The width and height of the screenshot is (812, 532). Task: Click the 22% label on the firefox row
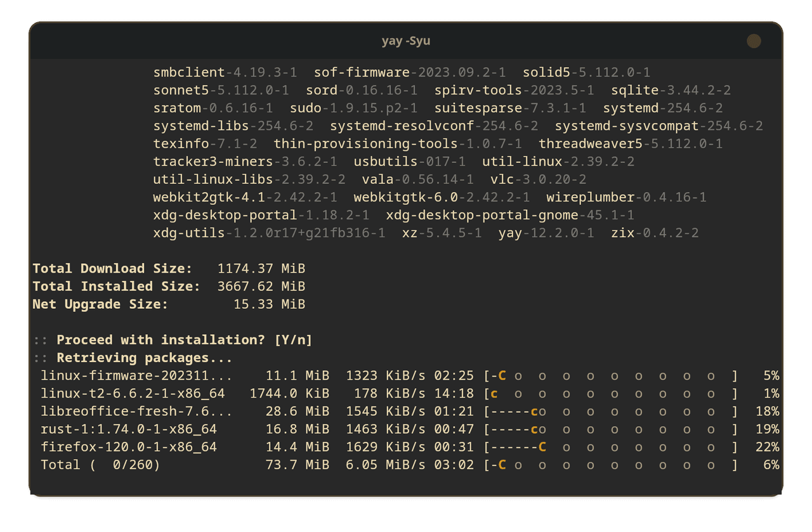tap(767, 447)
